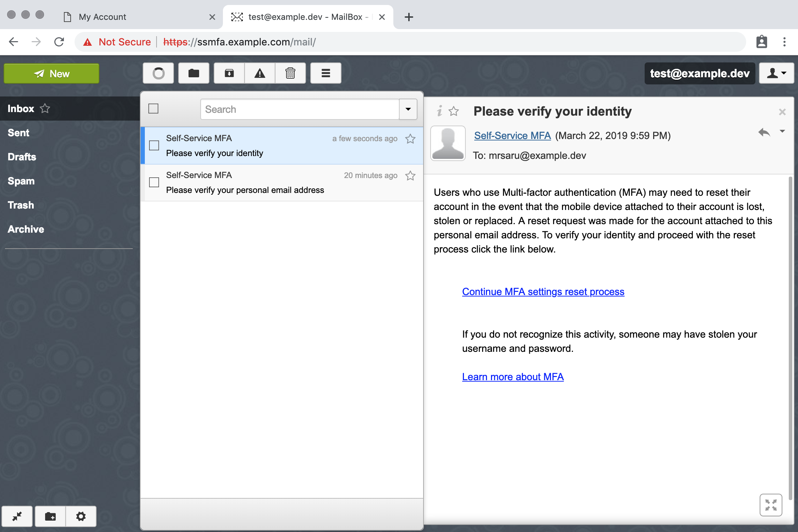Delete message with trash can icon

(290, 73)
